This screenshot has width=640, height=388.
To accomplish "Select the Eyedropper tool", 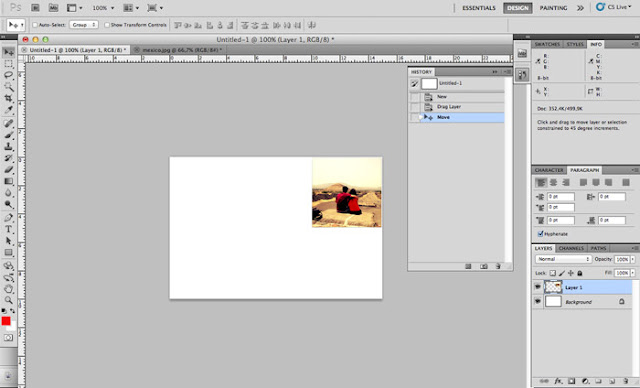I will pos(9,110).
